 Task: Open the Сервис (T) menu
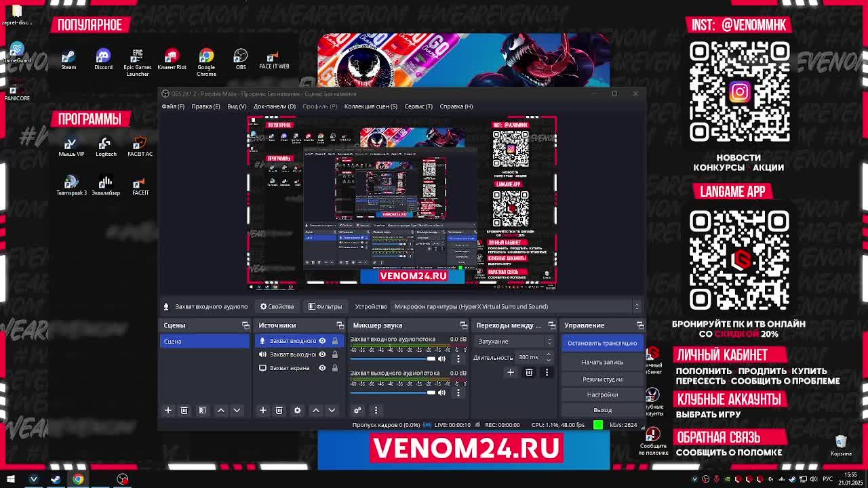tap(418, 106)
